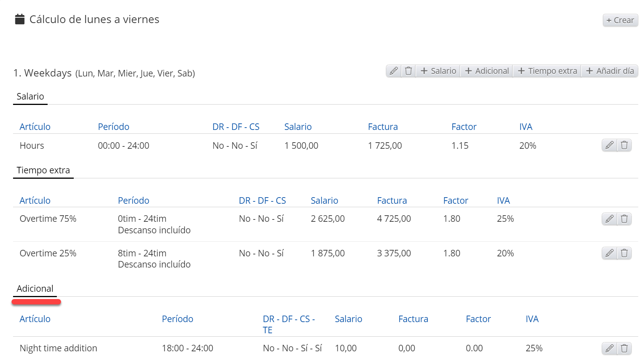Edit the Hours salary row
Image resolution: width=644 pixels, height=364 pixels.
609,145
